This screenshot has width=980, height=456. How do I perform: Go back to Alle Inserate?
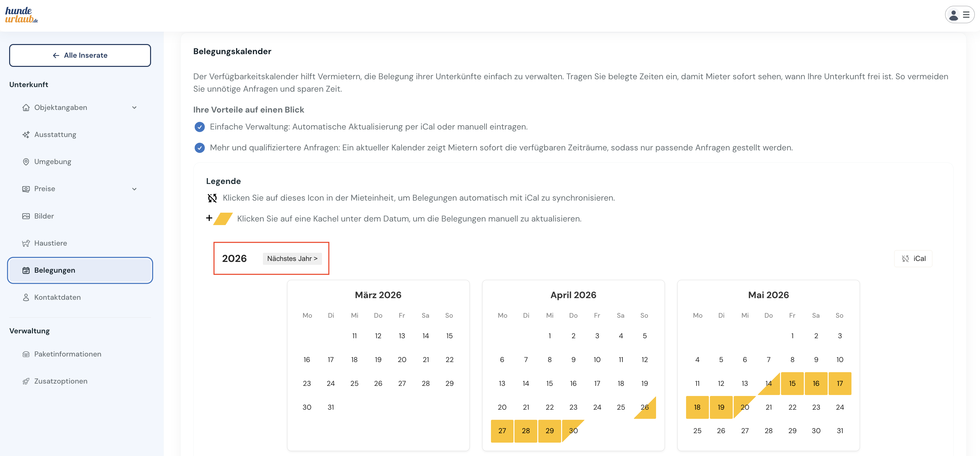[80, 55]
